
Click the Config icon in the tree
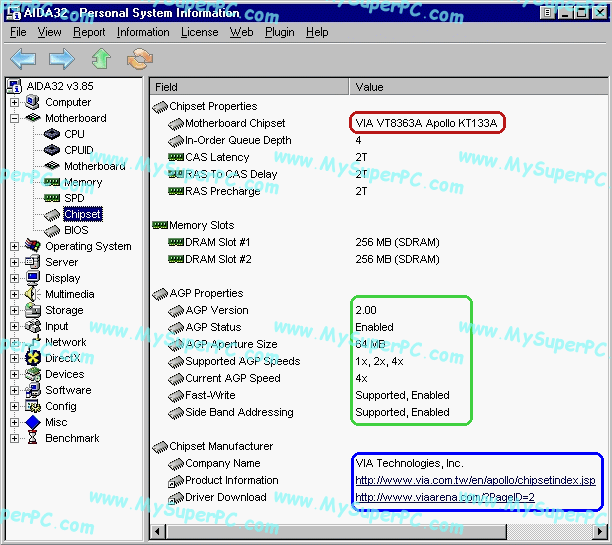tap(32, 406)
